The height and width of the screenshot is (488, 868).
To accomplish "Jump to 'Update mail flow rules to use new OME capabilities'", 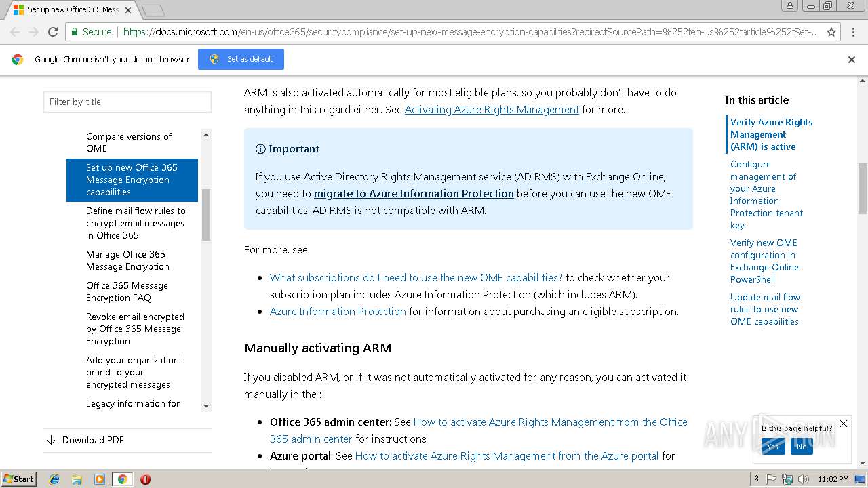I will click(x=765, y=309).
